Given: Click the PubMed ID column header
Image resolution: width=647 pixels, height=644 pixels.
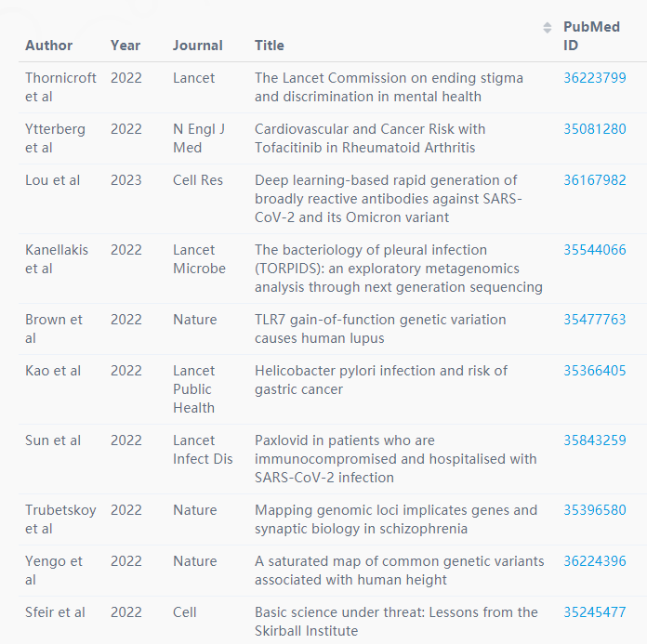Looking at the screenshot, I should pos(591,36).
